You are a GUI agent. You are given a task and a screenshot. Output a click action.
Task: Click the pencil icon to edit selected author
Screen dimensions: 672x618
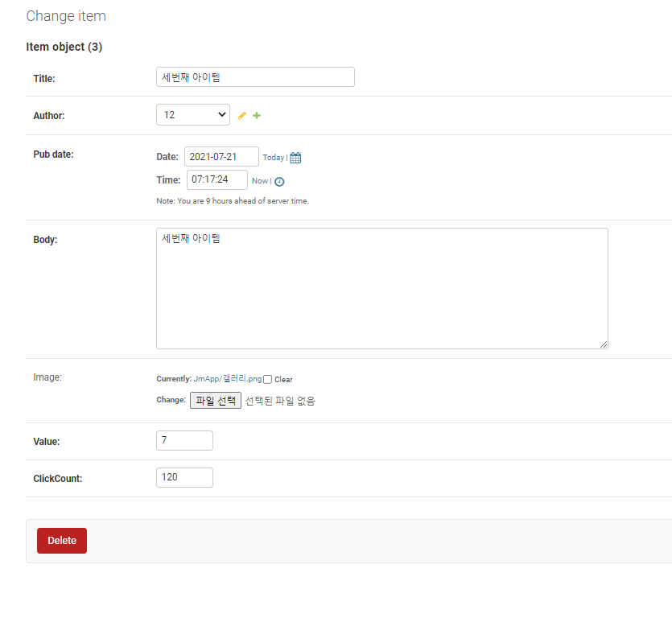241,115
